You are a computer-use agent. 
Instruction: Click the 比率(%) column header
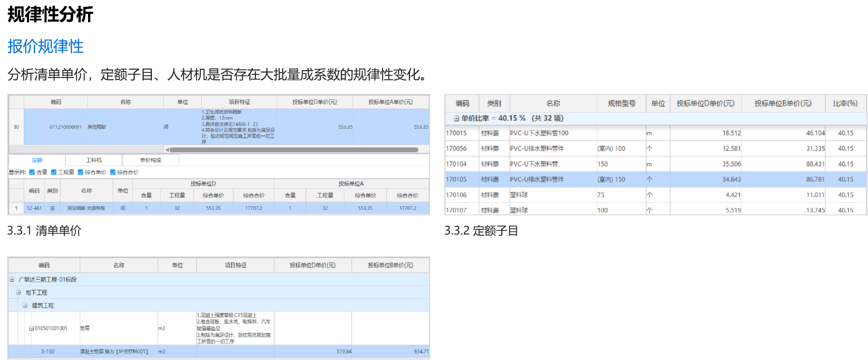pyautogui.click(x=845, y=104)
